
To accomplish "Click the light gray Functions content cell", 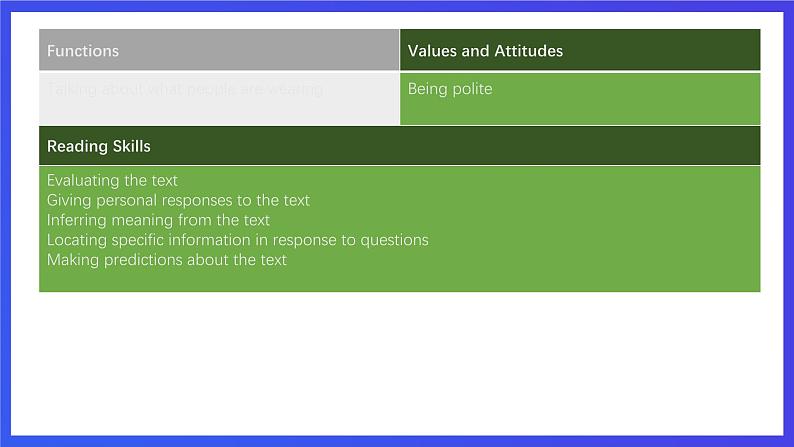I will (219, 99).
